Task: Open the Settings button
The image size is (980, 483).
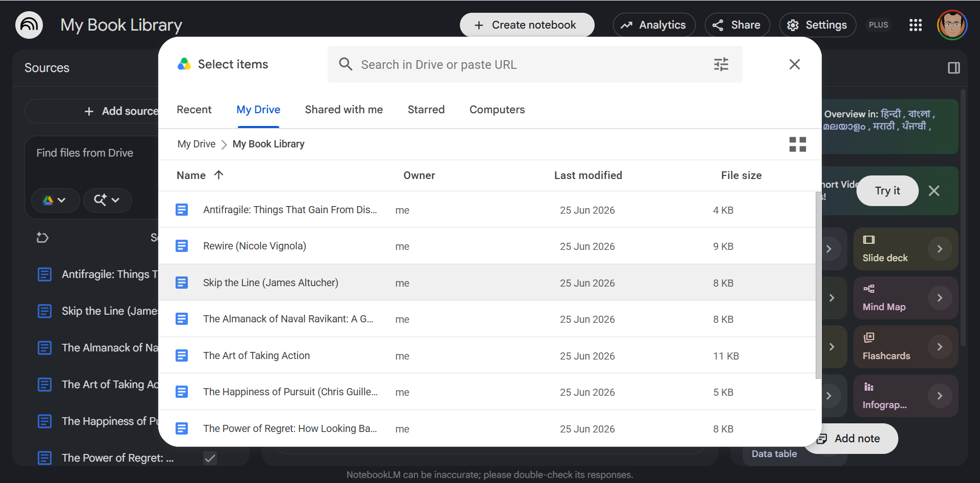Action: 818,25
